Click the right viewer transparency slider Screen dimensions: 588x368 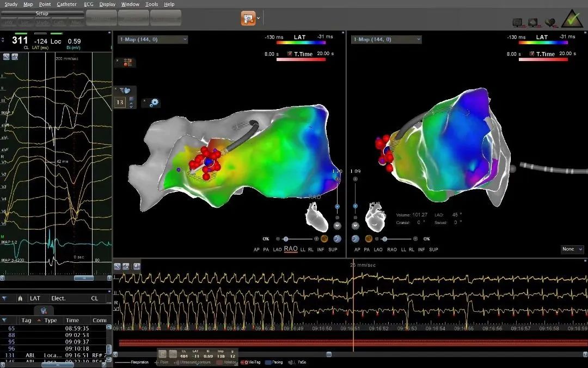[x=400, y=239]
